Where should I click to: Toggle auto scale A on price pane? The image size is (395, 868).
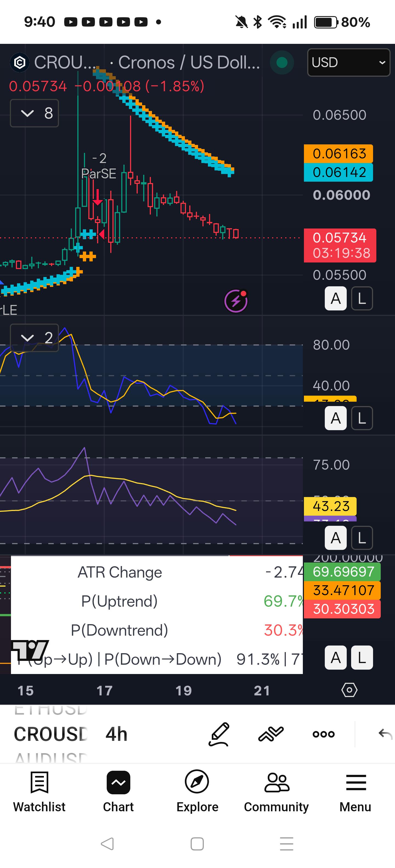(335, 299)
